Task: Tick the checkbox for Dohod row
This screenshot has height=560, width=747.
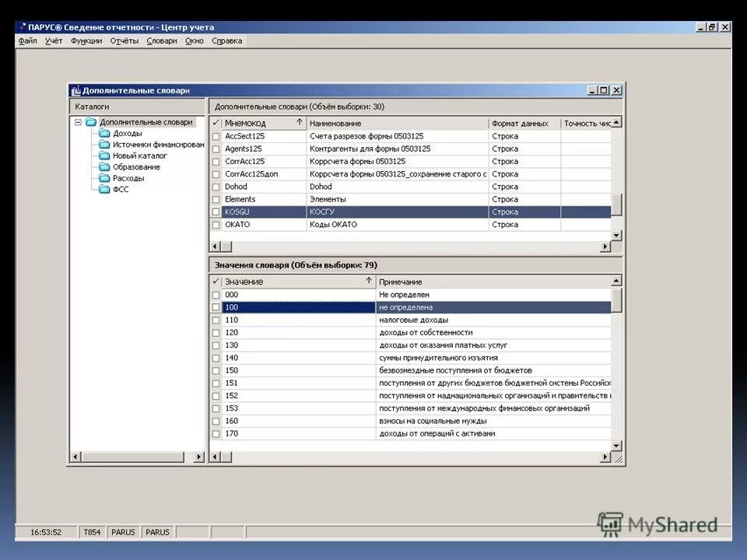Action: tap(216, 187)
